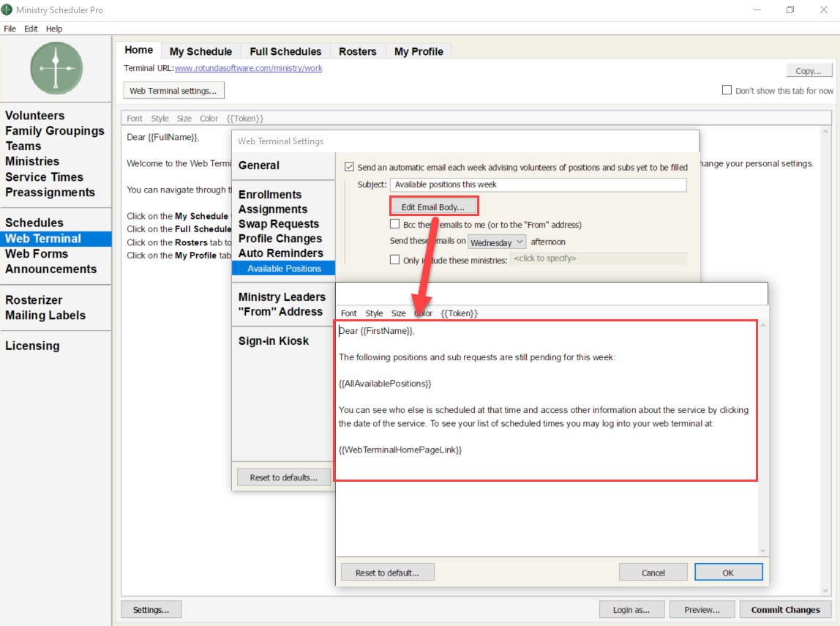
Task: Select Rosterizer in sidebar
Action: [x=34, y=300]
